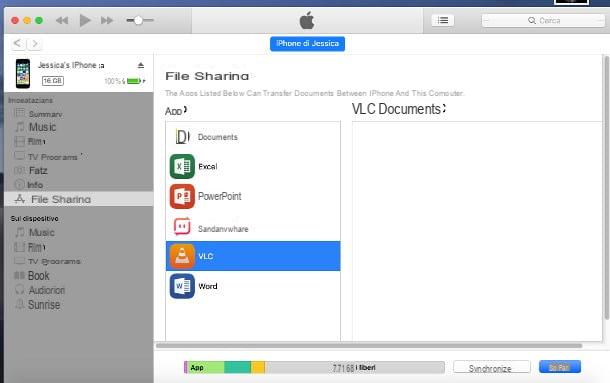Select the Documents app icon

[x=182, y=137]
